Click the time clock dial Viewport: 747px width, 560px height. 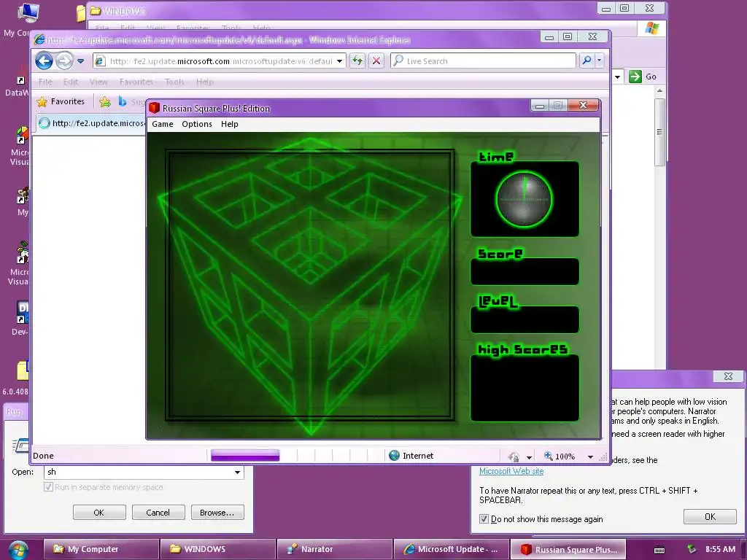pos(524,199)
